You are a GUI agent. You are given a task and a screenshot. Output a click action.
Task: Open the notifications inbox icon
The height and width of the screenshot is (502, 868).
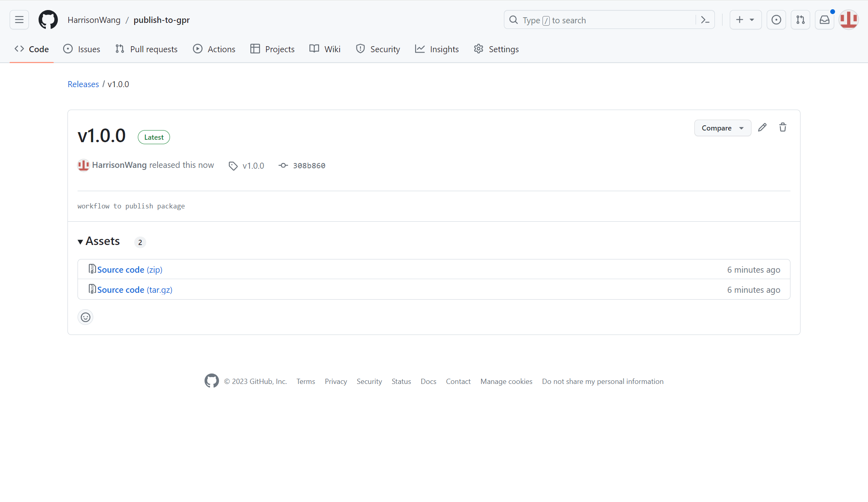825,20
